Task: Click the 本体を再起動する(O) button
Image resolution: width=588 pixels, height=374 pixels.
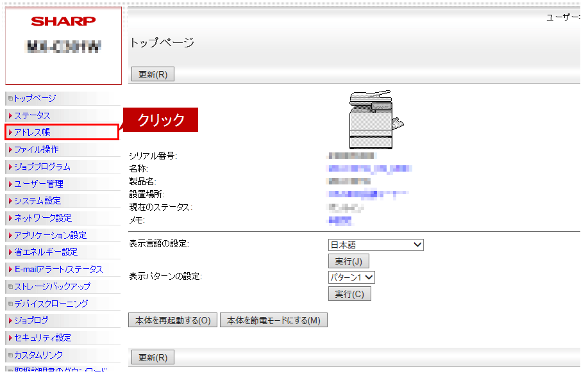Action: (172, 320)
